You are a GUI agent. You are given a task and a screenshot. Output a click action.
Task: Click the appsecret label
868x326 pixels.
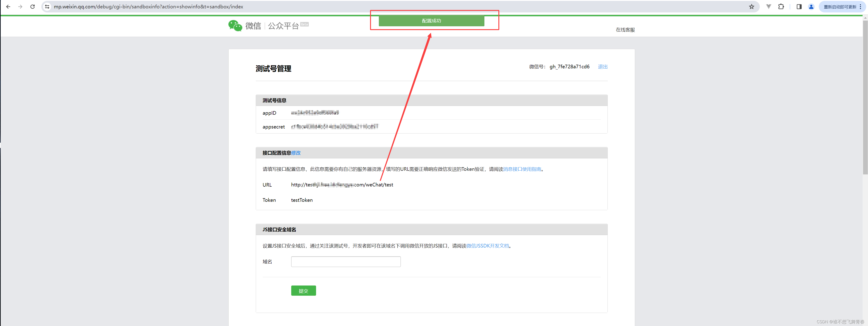pyautogui.click(x=274, y=127)
